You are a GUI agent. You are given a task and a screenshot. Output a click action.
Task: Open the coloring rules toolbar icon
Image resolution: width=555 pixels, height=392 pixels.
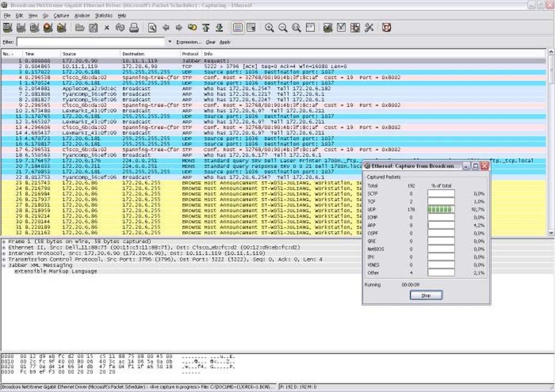(355, 28)
